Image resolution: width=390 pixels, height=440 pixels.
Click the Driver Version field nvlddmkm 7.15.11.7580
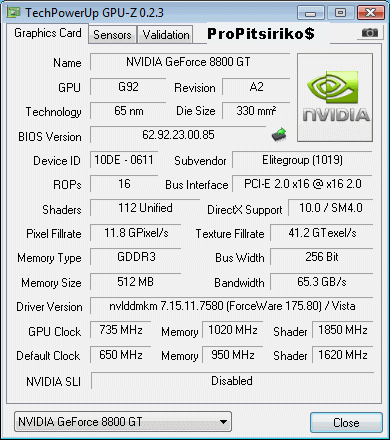point(232,306)
